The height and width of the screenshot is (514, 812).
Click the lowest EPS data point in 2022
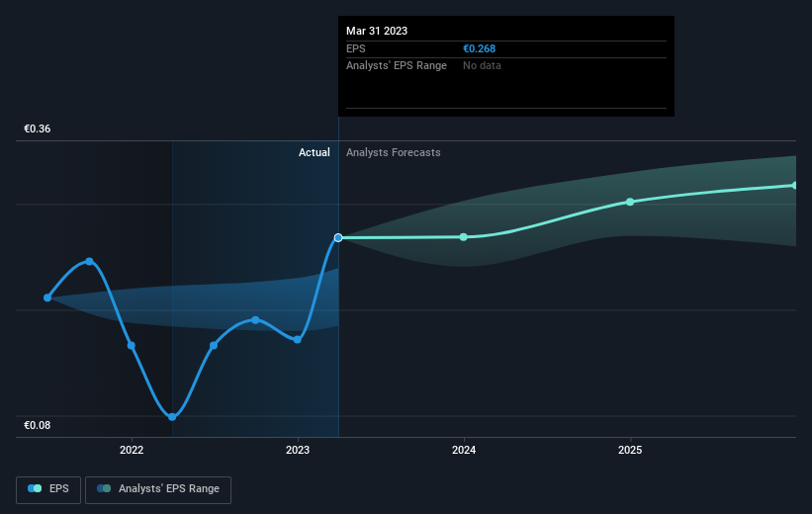[172, 417]
